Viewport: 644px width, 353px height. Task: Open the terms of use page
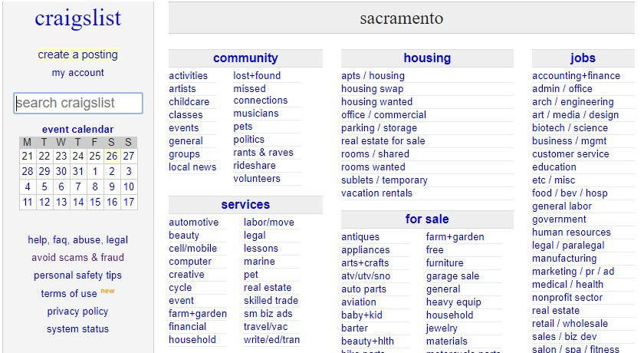point(69,294)
